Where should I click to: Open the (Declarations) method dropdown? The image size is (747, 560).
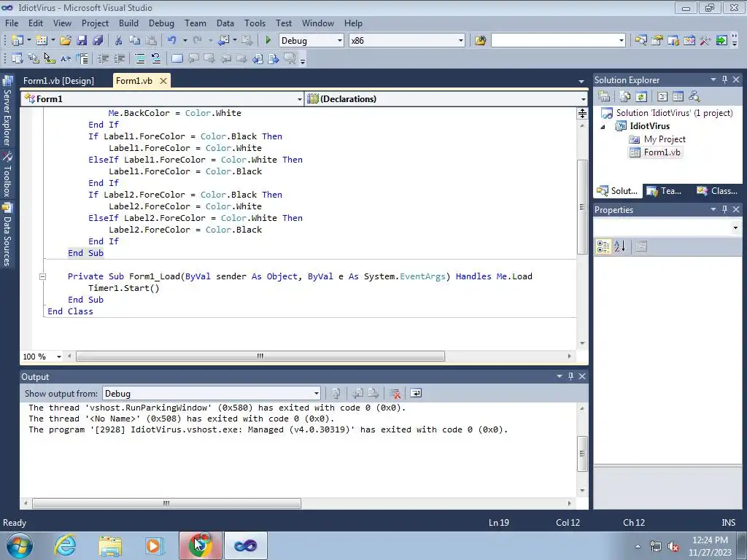pos(583,99)
